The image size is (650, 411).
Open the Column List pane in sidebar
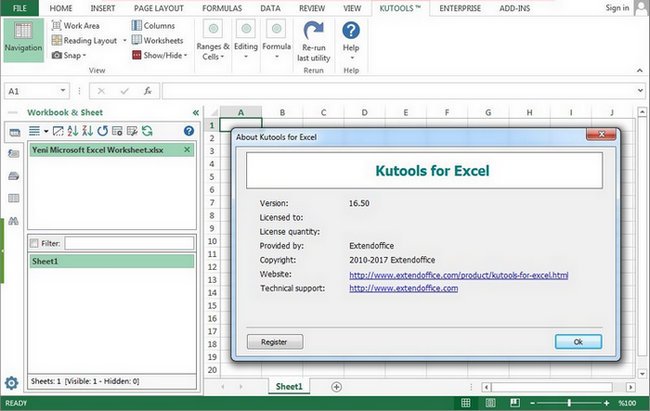tap(14, 198)
